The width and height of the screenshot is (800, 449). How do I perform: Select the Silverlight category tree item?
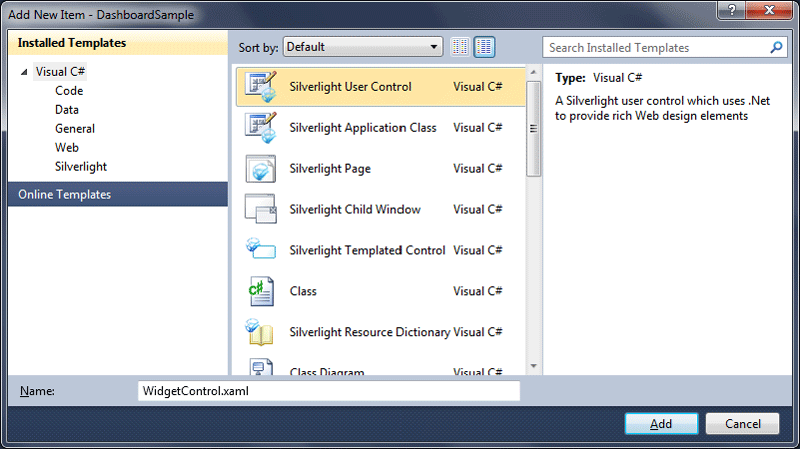point(81,167)
